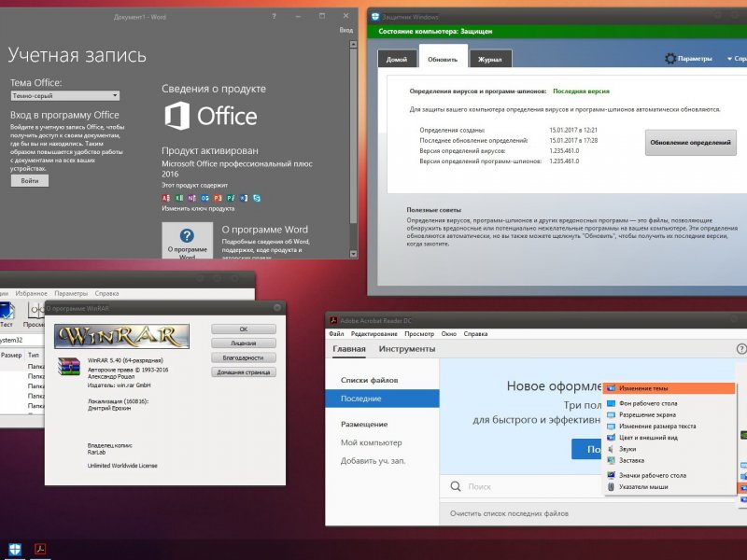The width and height of the screenshot is (747, 560).
Task: Open the Просмотр menu in Acrobat Reader
Action: coord(419,334)
